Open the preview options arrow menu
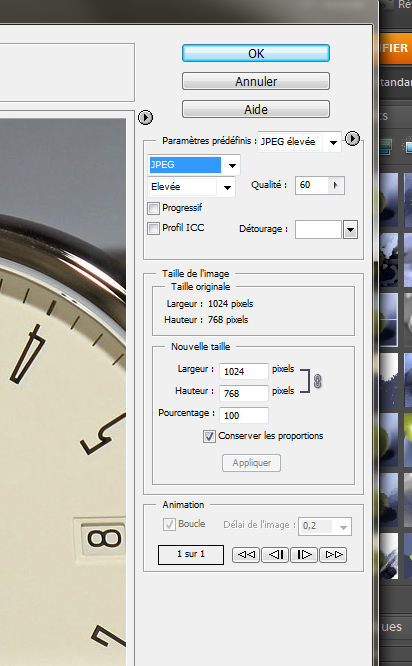The width and height of the screenshot is (412, 666). pos(145,117)
